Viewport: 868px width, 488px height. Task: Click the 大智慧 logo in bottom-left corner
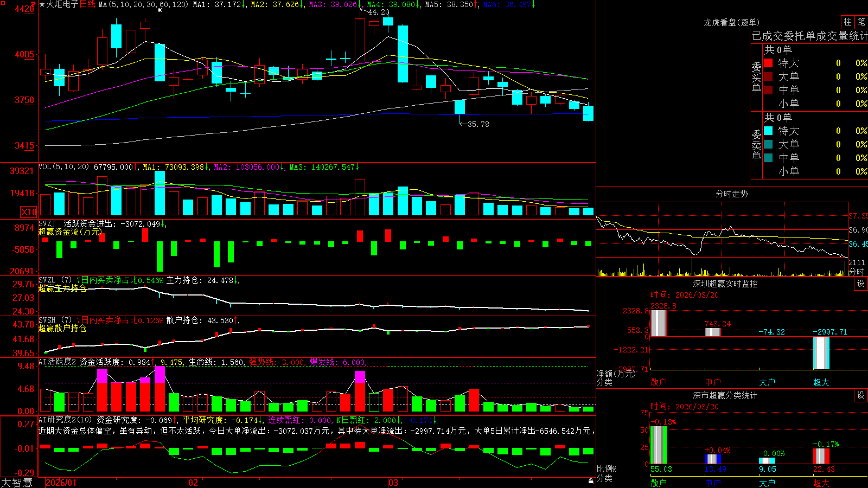pyautogui.click(x=17, y=483)
